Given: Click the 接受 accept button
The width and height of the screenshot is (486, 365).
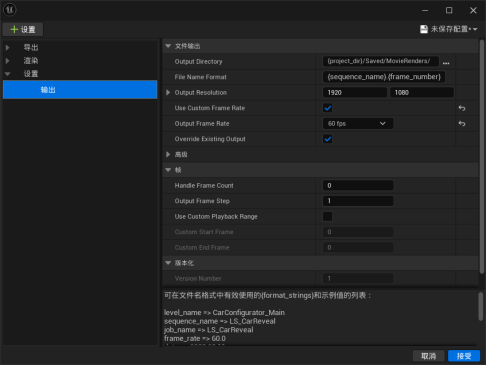Looking at the screenshot, I should pyautogui.click(x=464, y=356).
